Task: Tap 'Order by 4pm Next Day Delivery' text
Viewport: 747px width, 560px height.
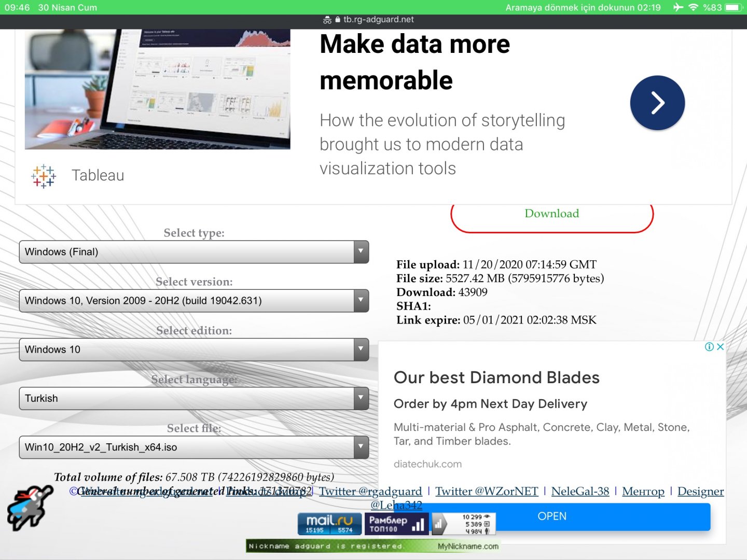Action: tap(490, 404)
